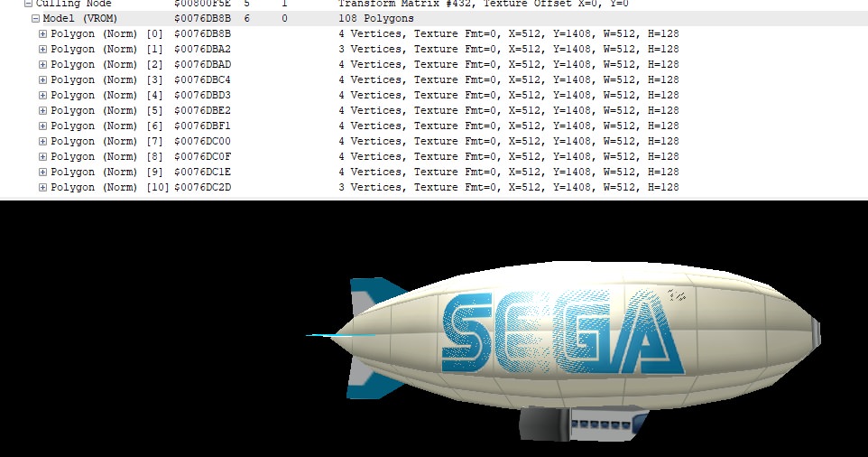This screenshot has height=457, width=868.
Task: Select Polygon (Norm) [5] label
Action: [106, 111]
